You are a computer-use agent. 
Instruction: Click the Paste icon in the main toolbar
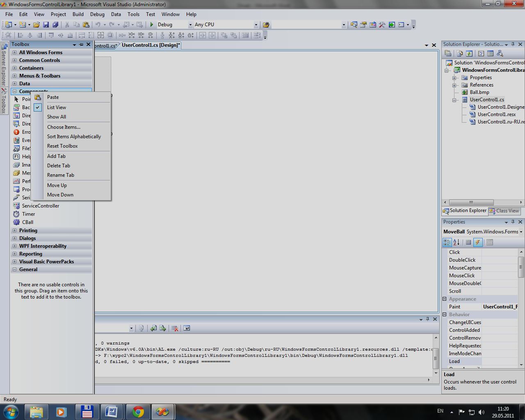(86, 25)
